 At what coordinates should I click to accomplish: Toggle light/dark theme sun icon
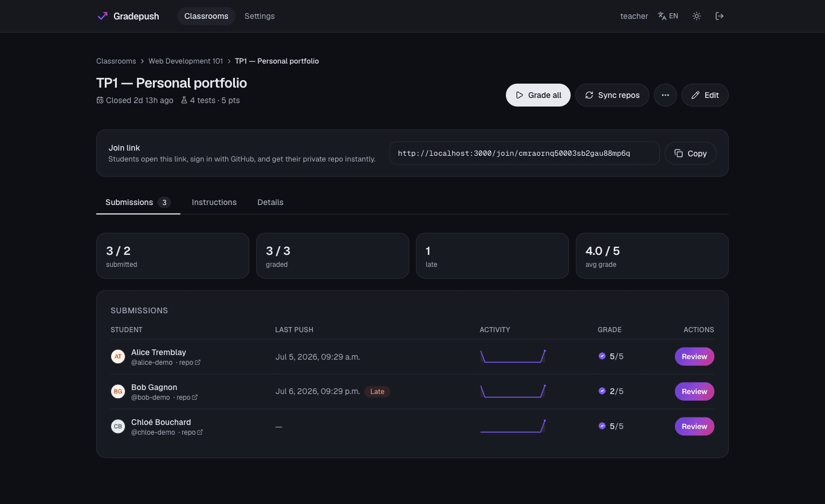click(697, 16)
